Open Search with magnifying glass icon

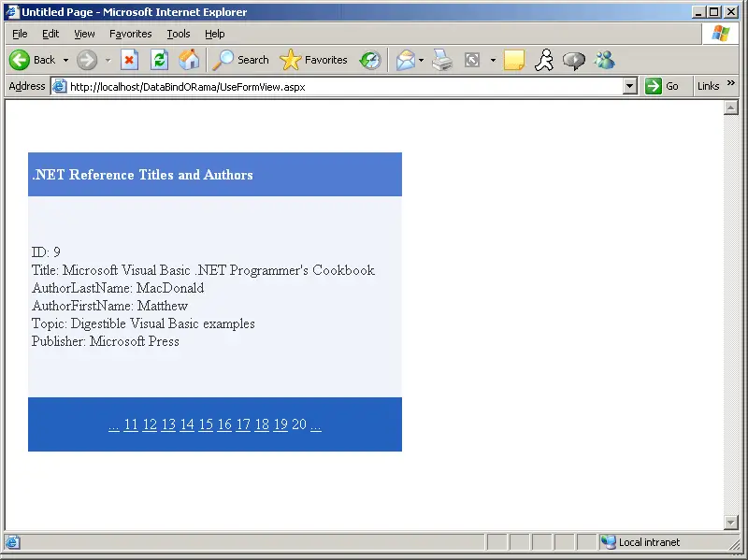tap(240, 60)
